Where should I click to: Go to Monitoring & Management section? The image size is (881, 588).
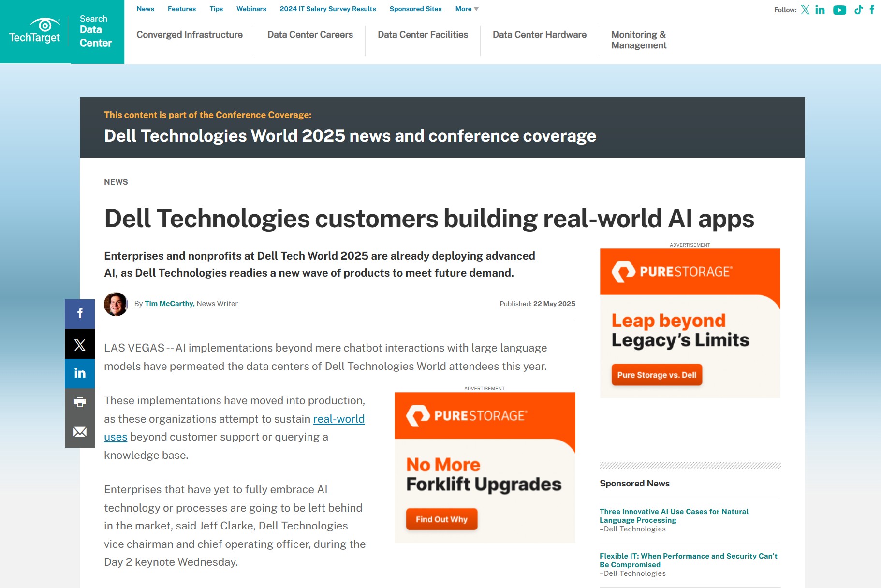pyautogui.click(x=639, y=40)
